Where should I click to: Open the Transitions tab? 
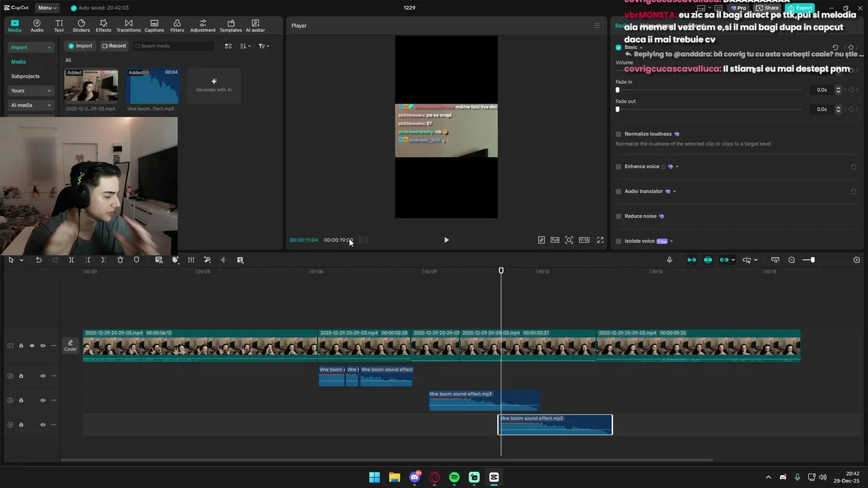point(128,26)
